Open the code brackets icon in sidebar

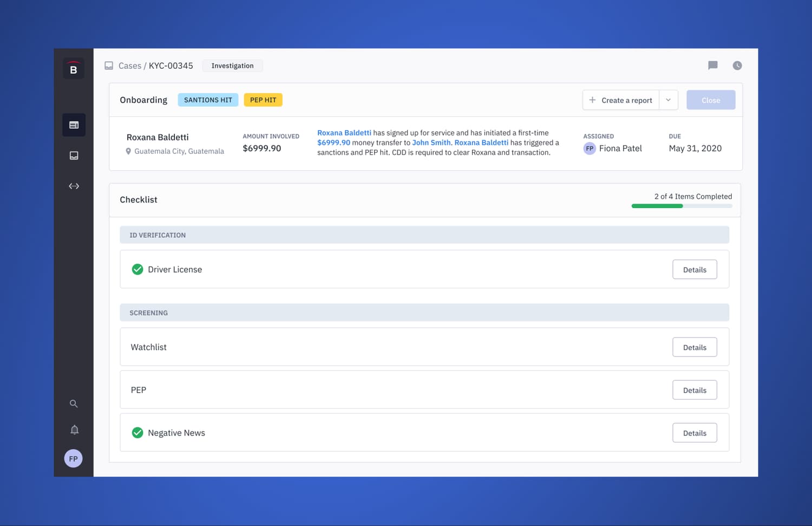[74, 186]
